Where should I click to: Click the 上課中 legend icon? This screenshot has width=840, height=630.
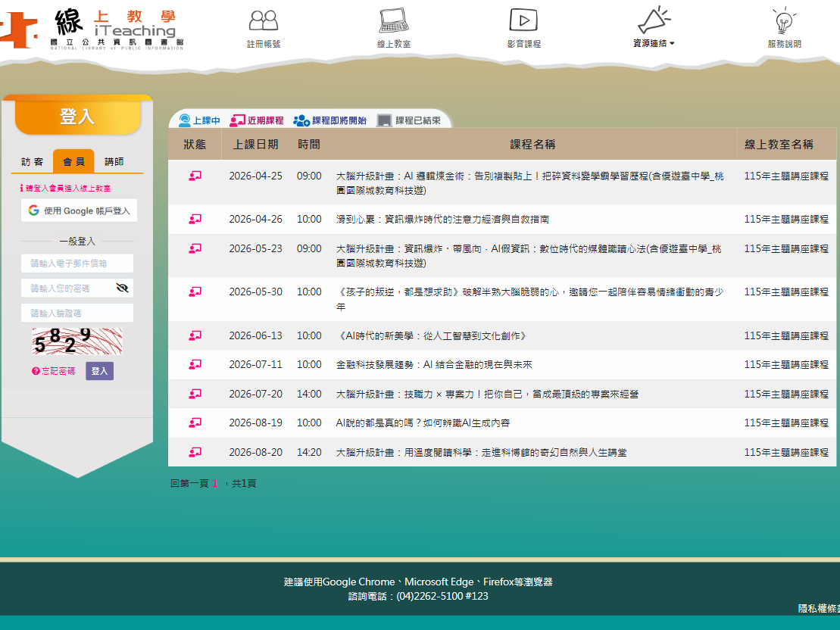184,120
